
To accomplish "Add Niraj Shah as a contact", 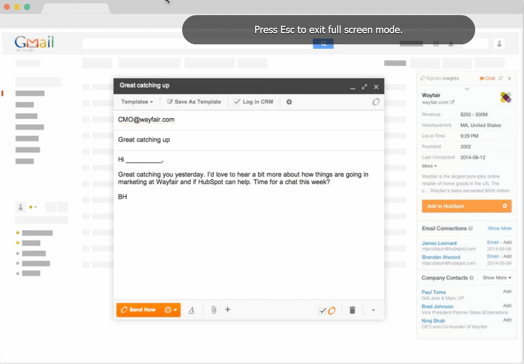I will coord(507,320).
